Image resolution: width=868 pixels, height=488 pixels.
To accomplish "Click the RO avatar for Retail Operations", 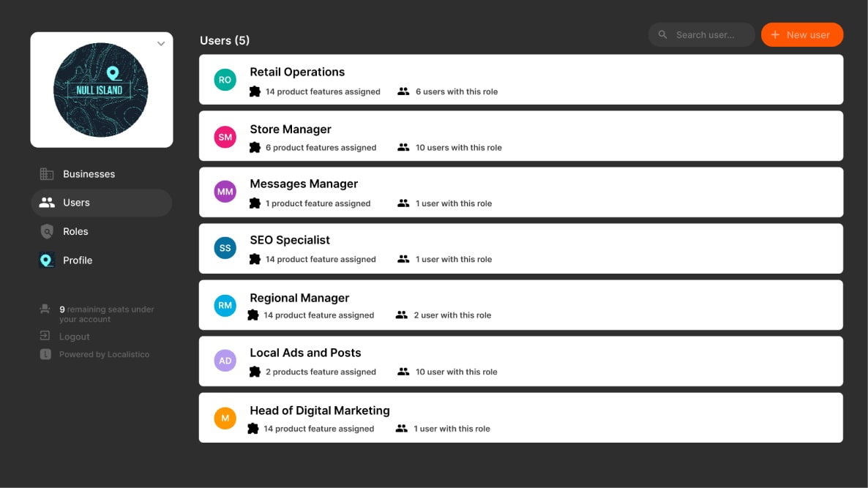I will 225,80.
